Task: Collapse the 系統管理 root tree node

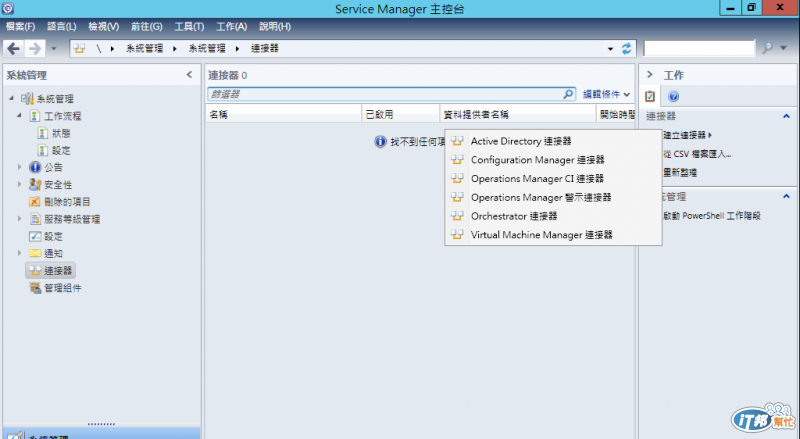Action: tap(11, 98)
